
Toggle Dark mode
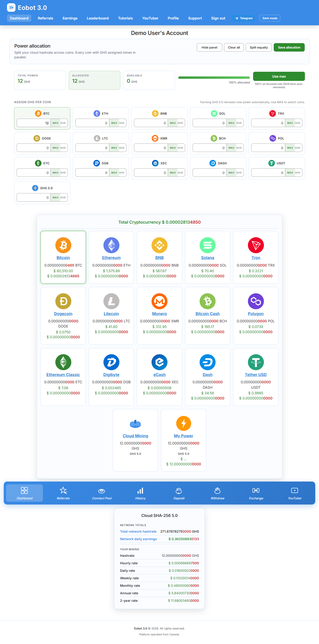click(x=270, y=18)
